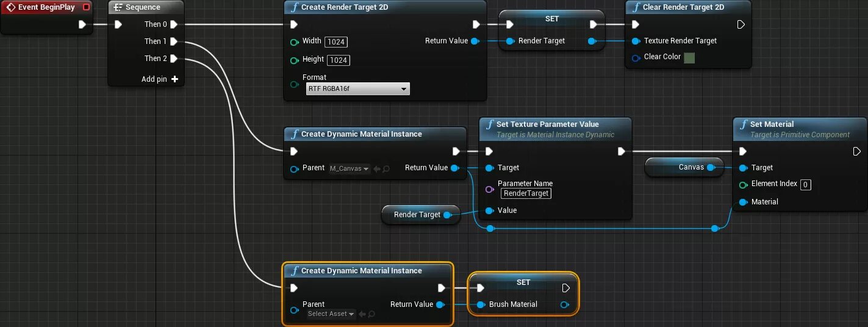Image resolution: width=868 pixels, height=327 pixels.
Task: Click the green Width pin
Action: (x=295, y=41)
